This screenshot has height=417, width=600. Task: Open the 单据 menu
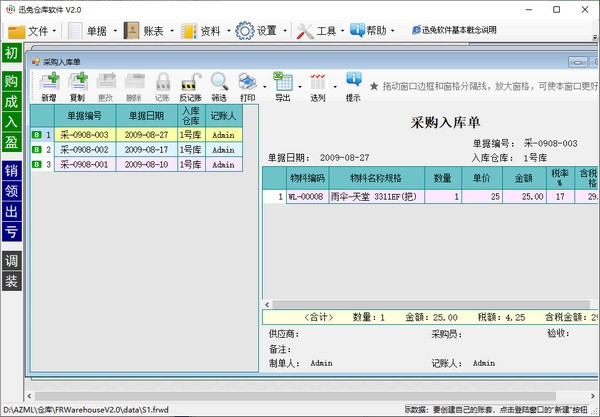pos(89,31)
